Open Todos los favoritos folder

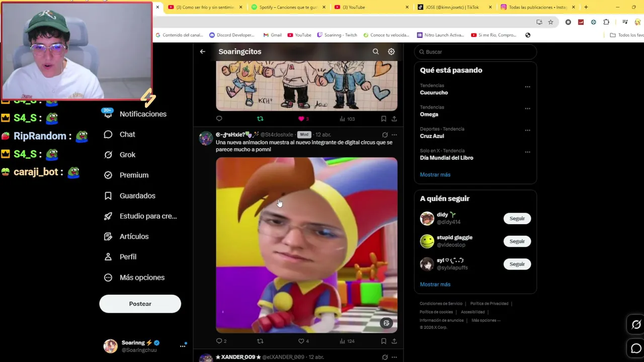click(626, 35)
